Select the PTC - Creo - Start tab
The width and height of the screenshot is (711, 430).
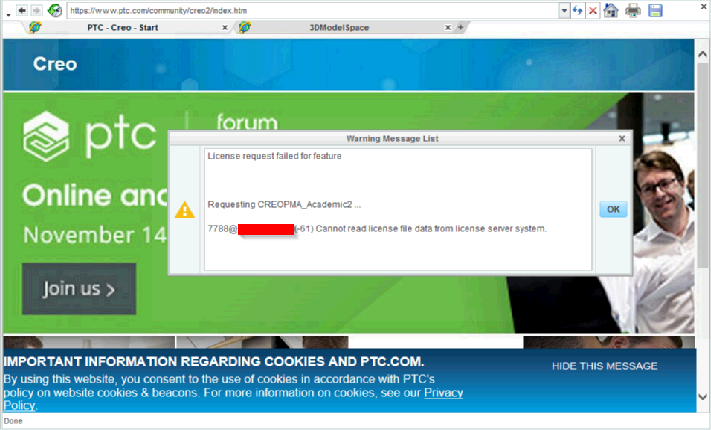pyautogui.click(x=122, y=28)
